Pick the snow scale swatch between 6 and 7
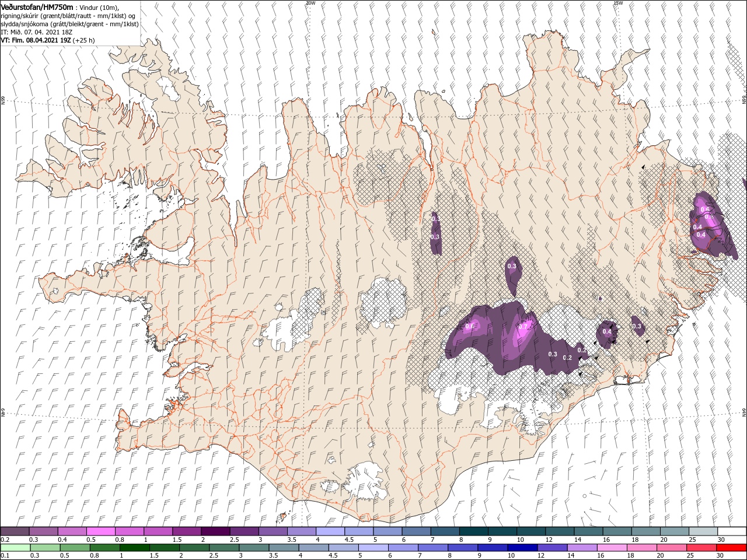The width and height of the screenshot is (747, 560). click(x=416, y=531)
